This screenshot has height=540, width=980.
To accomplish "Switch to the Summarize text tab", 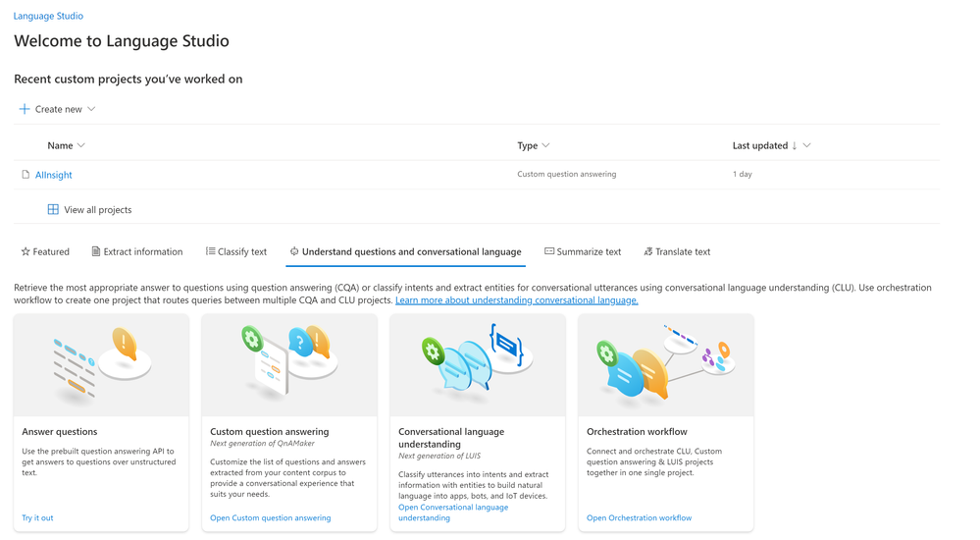I will tap(583, 251).
